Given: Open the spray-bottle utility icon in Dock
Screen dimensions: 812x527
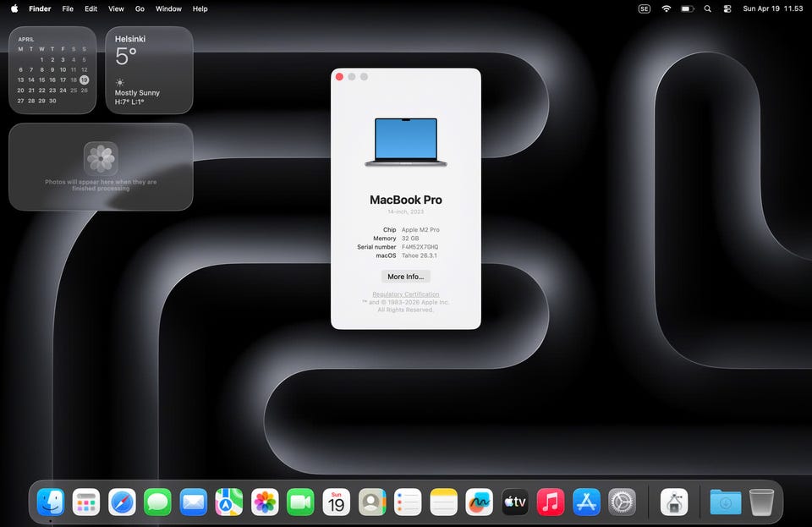Looking at the screenshot, I should coord(674,502).
